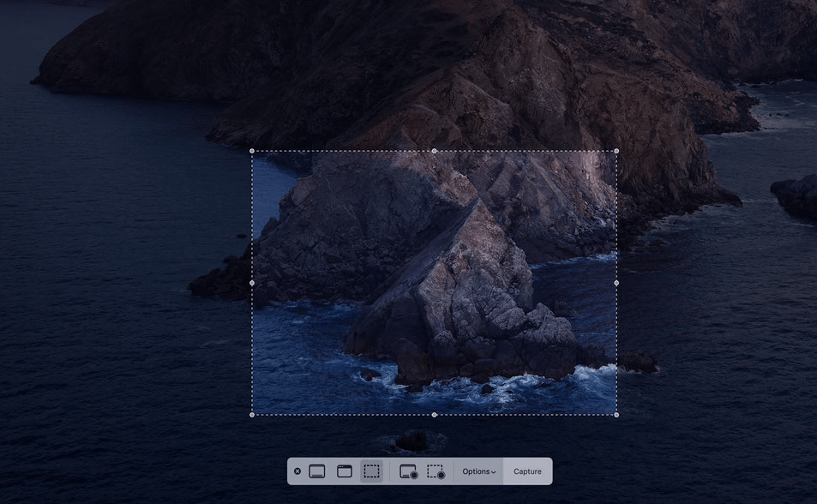Screen dimensions: 817x504
Task: Click the bottom-right selection handle
Action: pyautogui.click(x=616, y=414)
